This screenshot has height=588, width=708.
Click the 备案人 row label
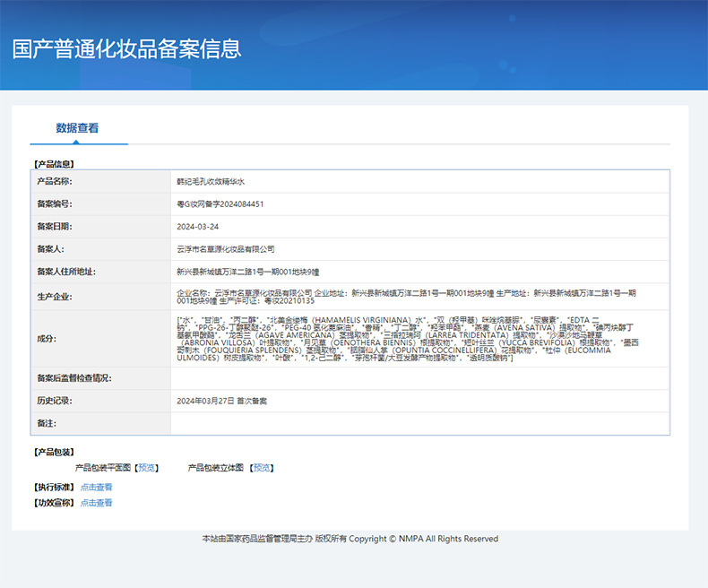[50, 249]
